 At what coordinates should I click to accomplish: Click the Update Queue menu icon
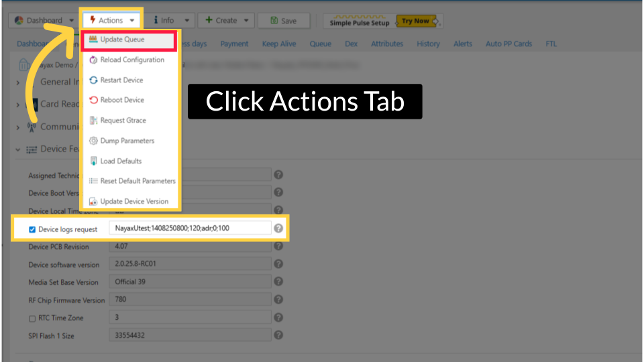click(93, 40)
